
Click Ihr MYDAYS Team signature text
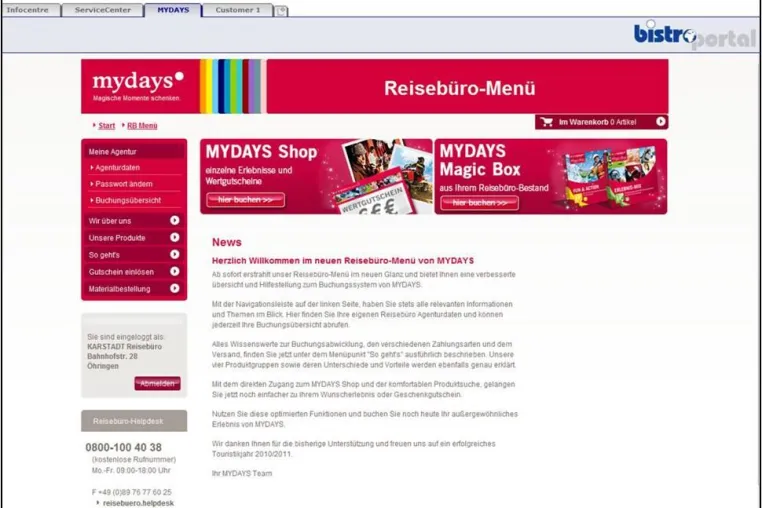[242, 473]
